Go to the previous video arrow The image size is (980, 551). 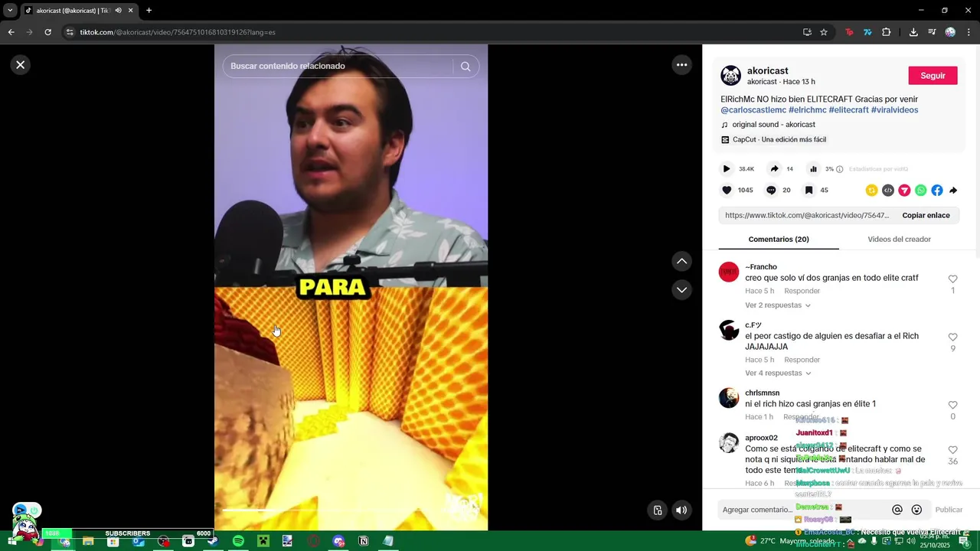[681, 262]
